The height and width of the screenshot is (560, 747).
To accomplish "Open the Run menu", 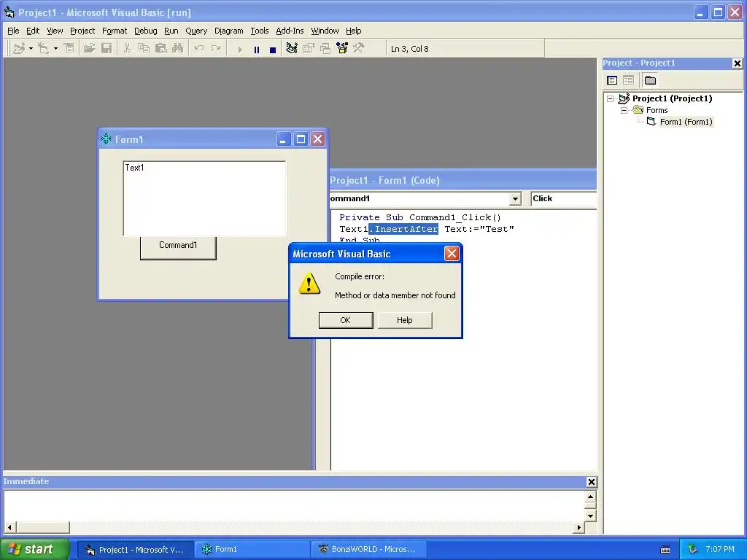I will click(171, 31).
